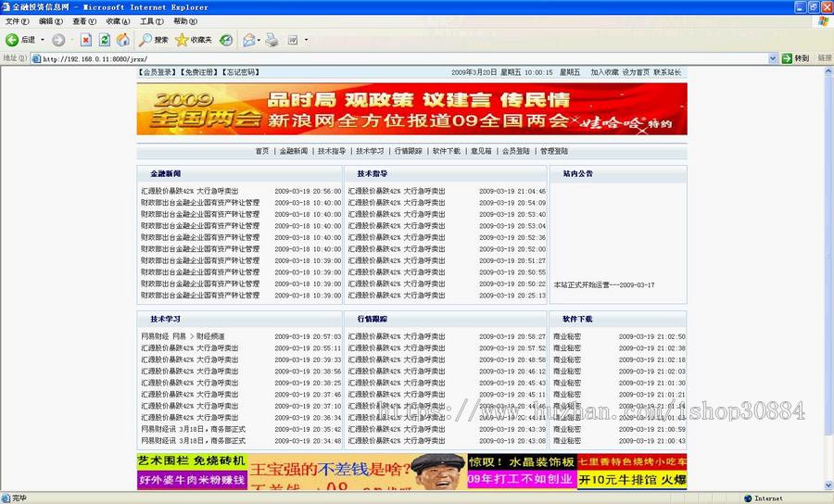Click the Edit with Word toolbar icon

click(x=293, y=40)
